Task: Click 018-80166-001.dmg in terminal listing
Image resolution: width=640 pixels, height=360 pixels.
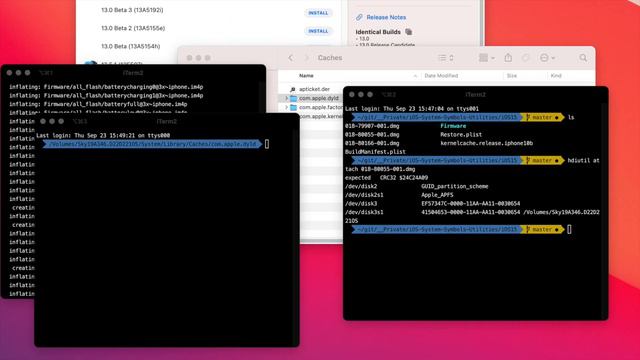Action: click(372, 143)
